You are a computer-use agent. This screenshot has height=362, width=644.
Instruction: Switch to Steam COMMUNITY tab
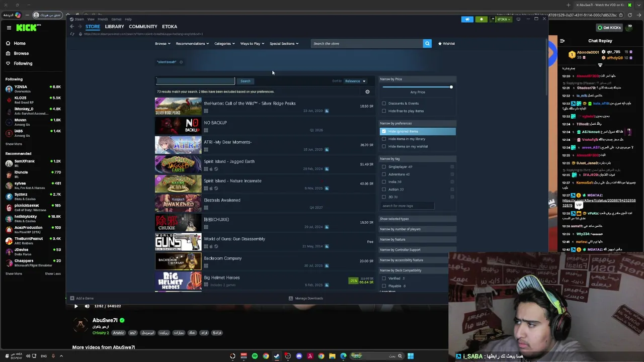tap(143, 26)
